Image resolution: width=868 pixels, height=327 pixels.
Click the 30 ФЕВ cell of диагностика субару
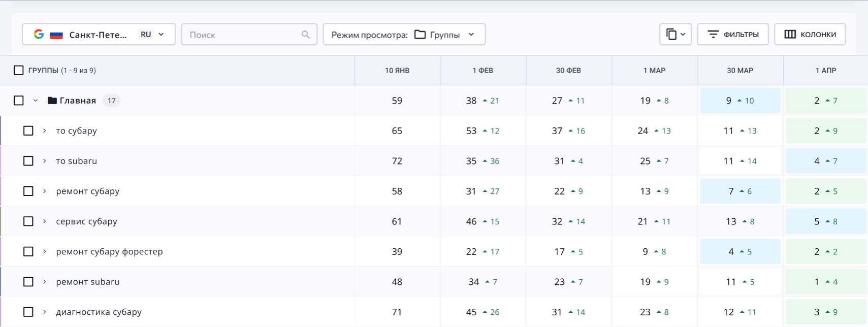coord(569,312)
